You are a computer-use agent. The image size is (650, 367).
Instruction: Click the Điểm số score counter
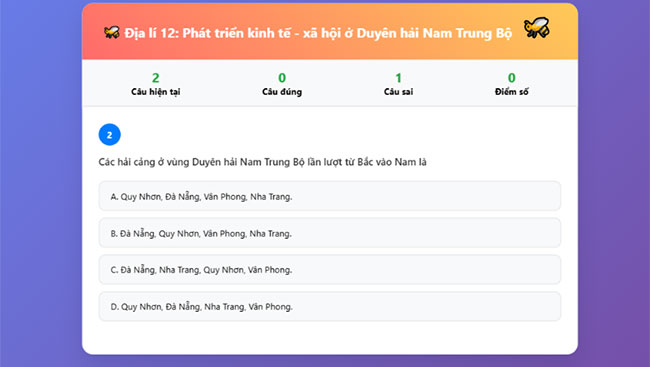pos(512,84)
